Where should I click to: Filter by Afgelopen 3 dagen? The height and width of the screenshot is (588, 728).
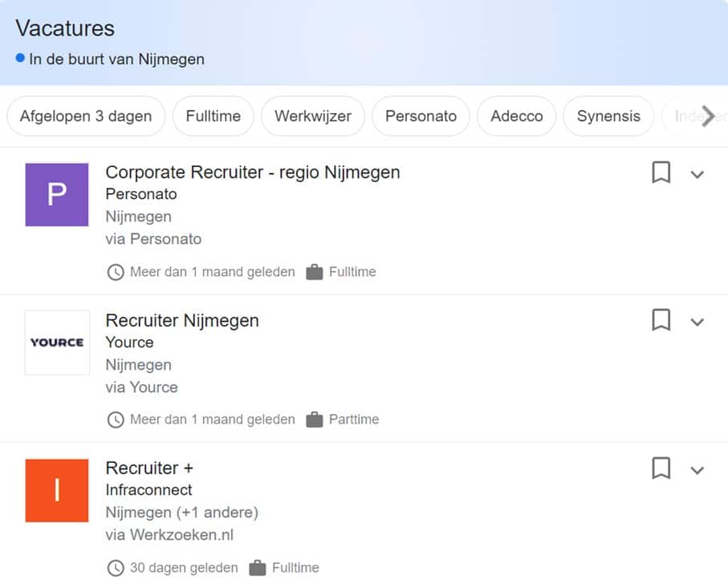click(86, 116)
